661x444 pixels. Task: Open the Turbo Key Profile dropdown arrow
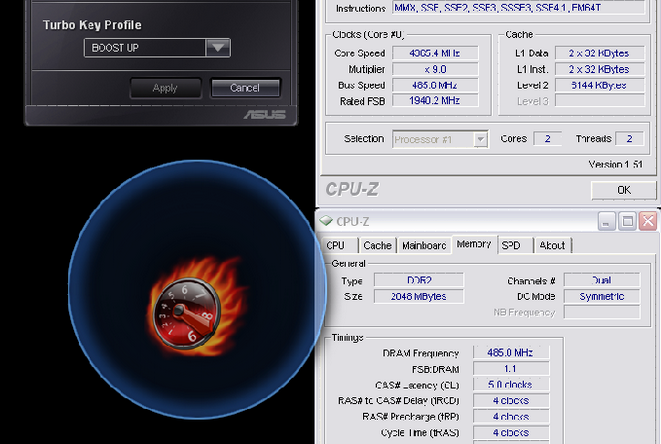(218, 48)
